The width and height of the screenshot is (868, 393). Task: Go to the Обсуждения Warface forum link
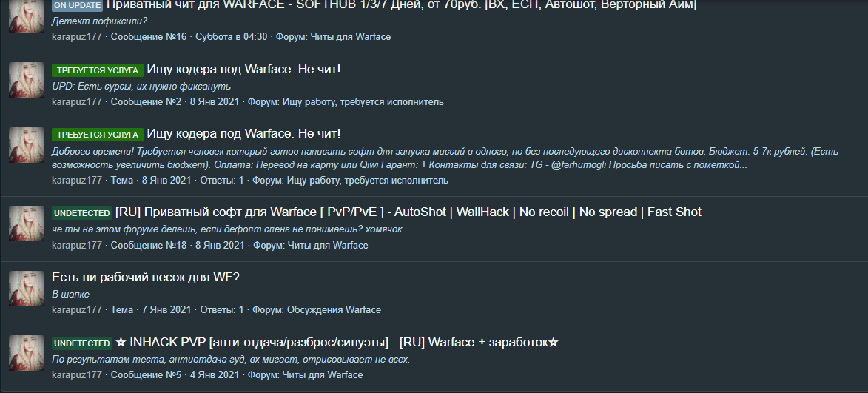pyautogui.click(x=334, y=310)
